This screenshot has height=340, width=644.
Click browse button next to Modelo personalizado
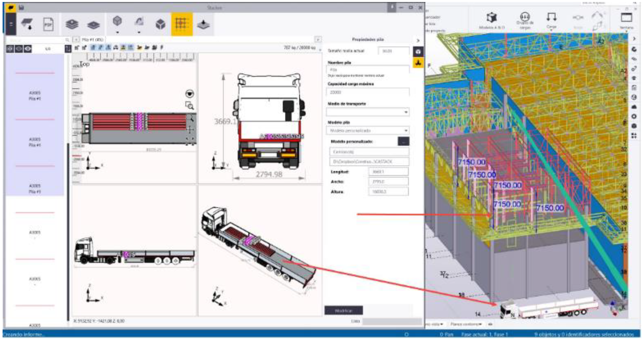click(x=403, y=141)
